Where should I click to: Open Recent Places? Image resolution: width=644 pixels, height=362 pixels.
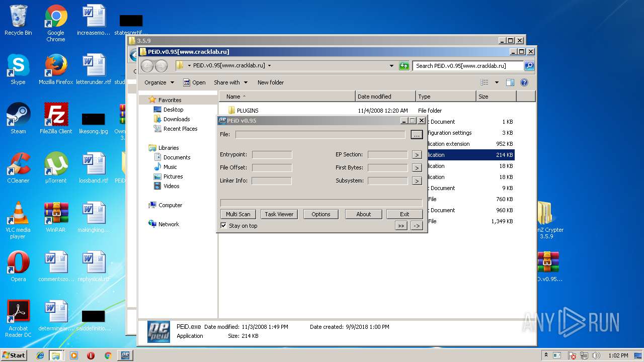(180, 129)
